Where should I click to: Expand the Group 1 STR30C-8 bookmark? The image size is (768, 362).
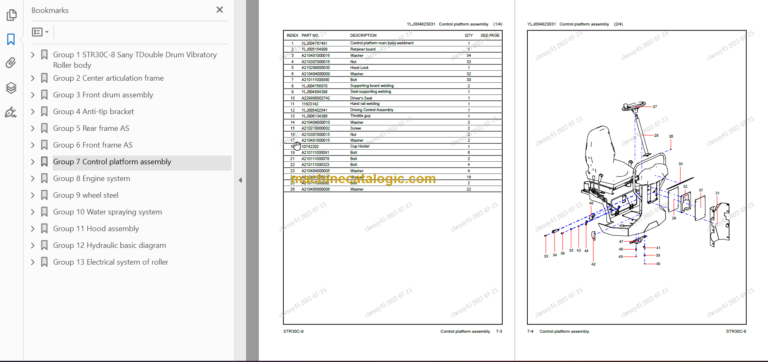click(33, 55)
